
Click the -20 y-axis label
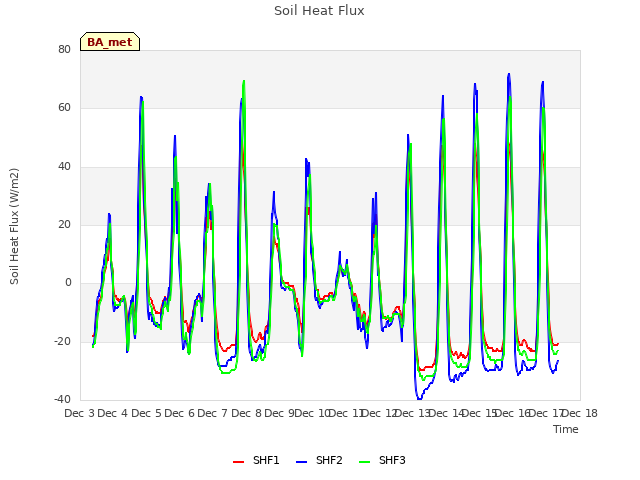pyautogui.click(x=63, y=341)
